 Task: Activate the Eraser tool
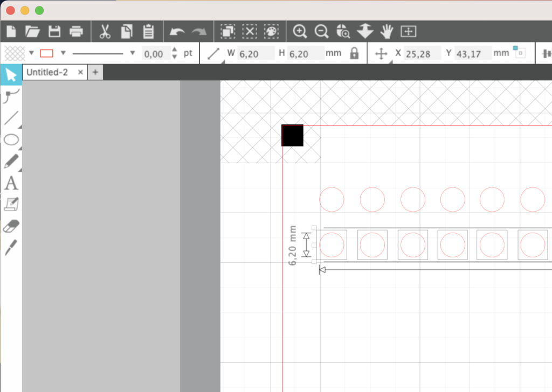11,226
